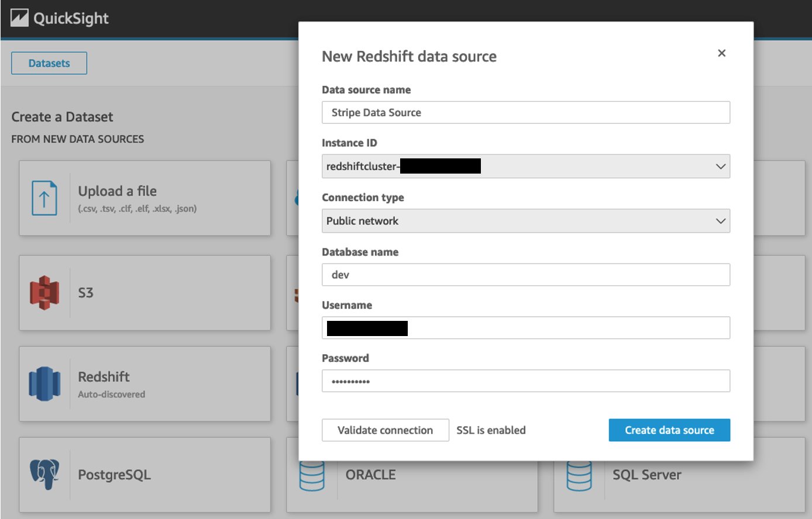Click Create data source button
The width and height of the screenshot is (812, 519).
point(669,430)
